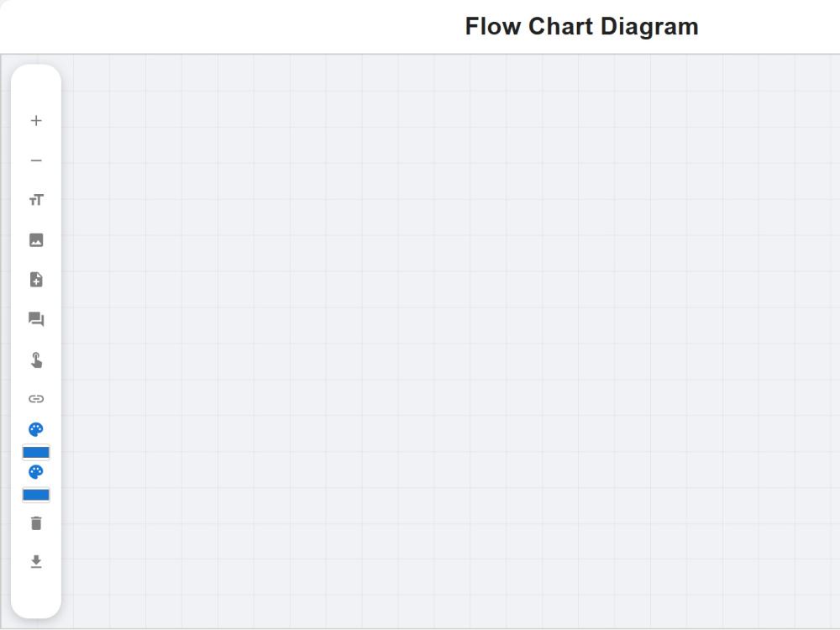Click the word Diagram in the heading
Viewport: 840px width, 630px height.
coord(649,26)
